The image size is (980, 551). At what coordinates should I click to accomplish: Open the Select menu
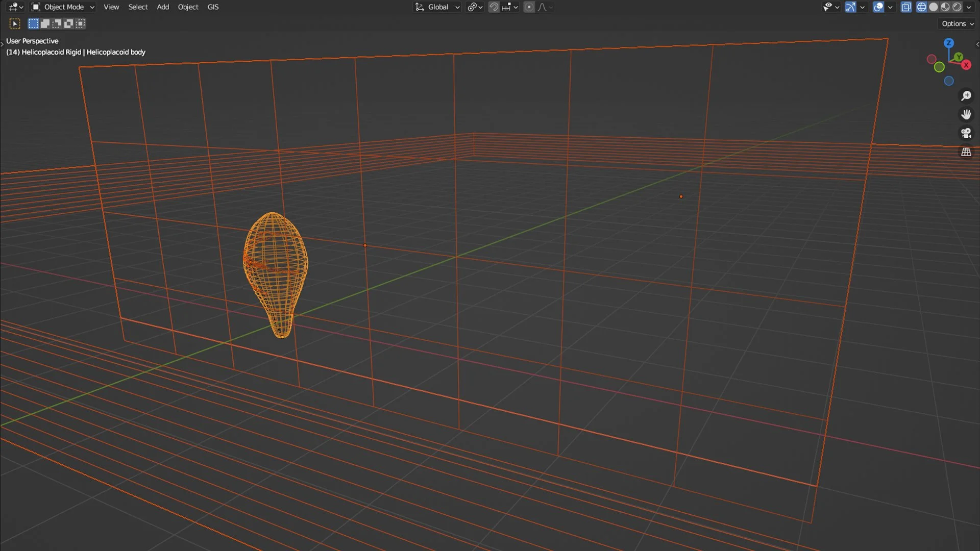(138, 7)
